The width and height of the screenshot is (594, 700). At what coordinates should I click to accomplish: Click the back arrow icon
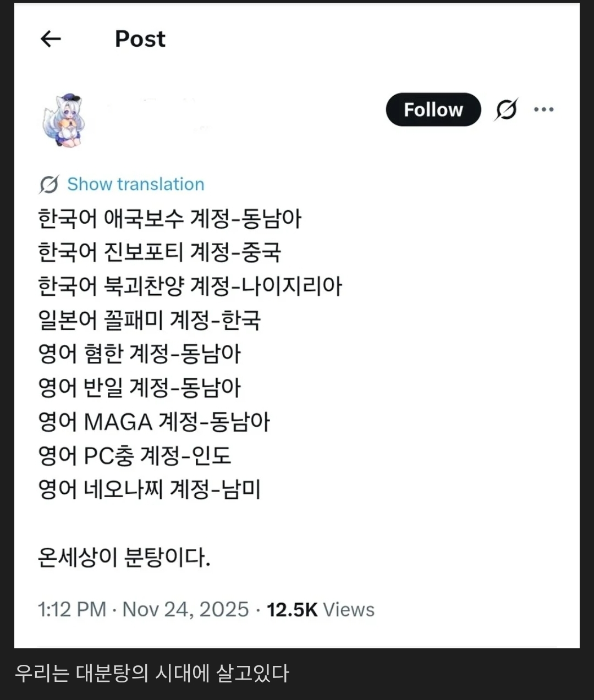click(51, 38)
